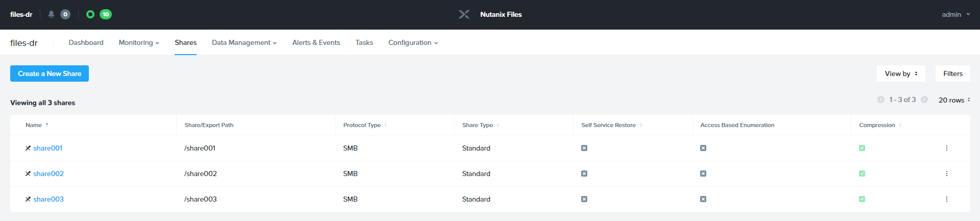This screenshot has width=980, height=221.
Task: Click the share icon next to share002
Action: coord(28,174)
